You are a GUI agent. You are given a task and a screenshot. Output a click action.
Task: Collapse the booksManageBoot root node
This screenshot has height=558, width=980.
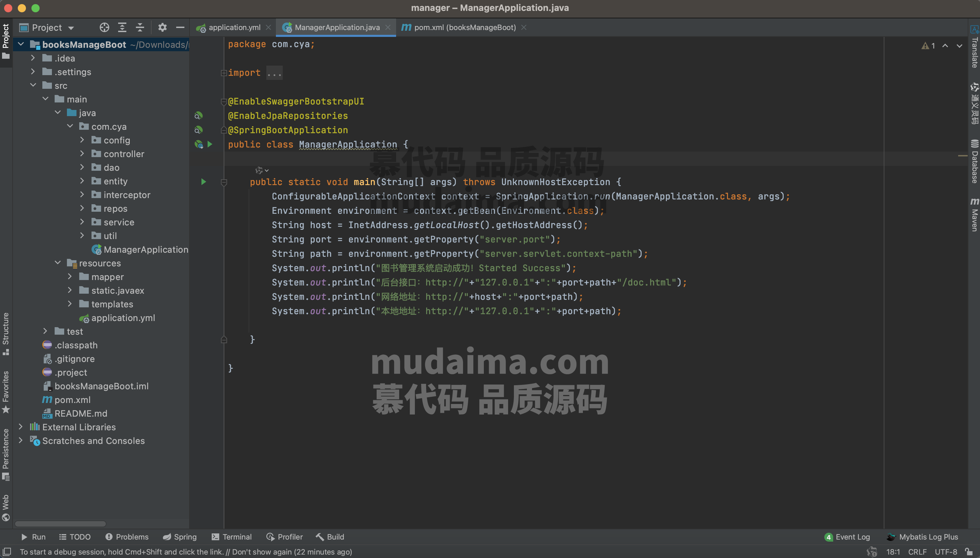tap(21, 44)
